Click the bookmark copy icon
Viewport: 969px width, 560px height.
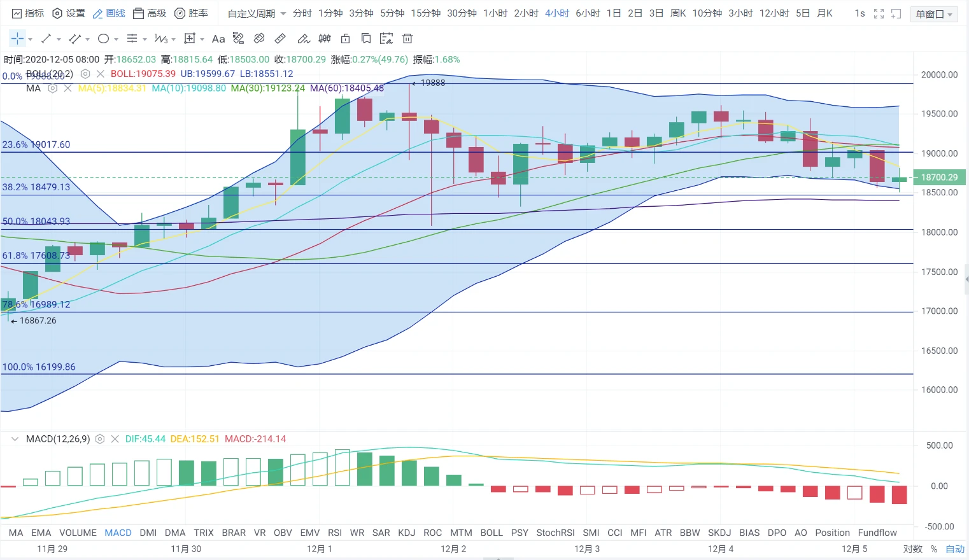366,39
